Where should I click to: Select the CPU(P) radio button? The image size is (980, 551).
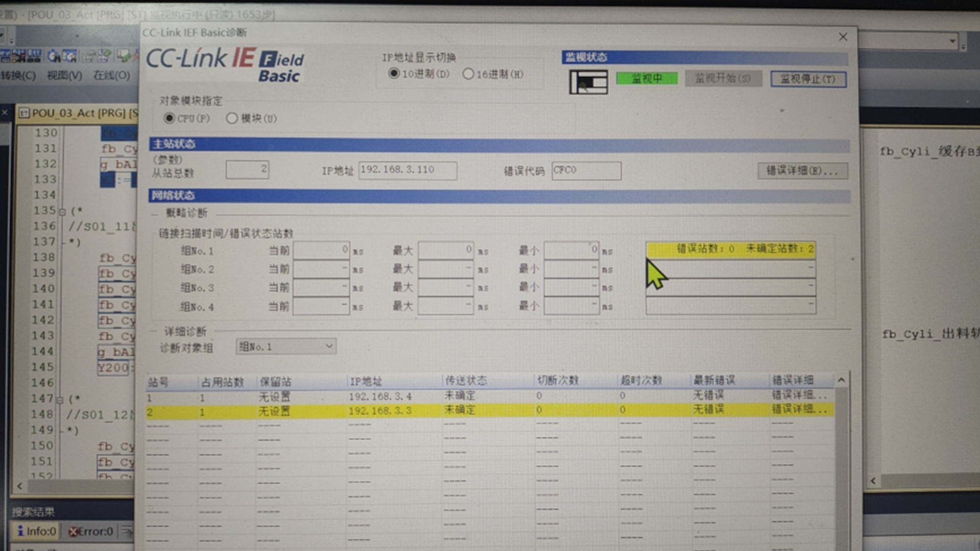170,118
